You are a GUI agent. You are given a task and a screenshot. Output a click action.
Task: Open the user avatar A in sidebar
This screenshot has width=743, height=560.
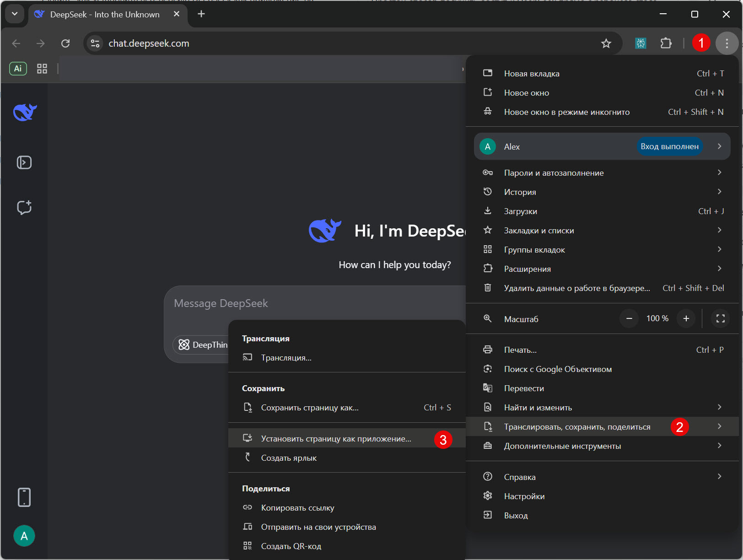pyautogui.click(x=24, y=536)
